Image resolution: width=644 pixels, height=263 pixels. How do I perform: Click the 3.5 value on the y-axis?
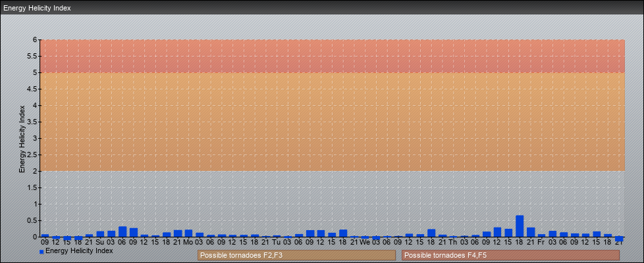33,122
